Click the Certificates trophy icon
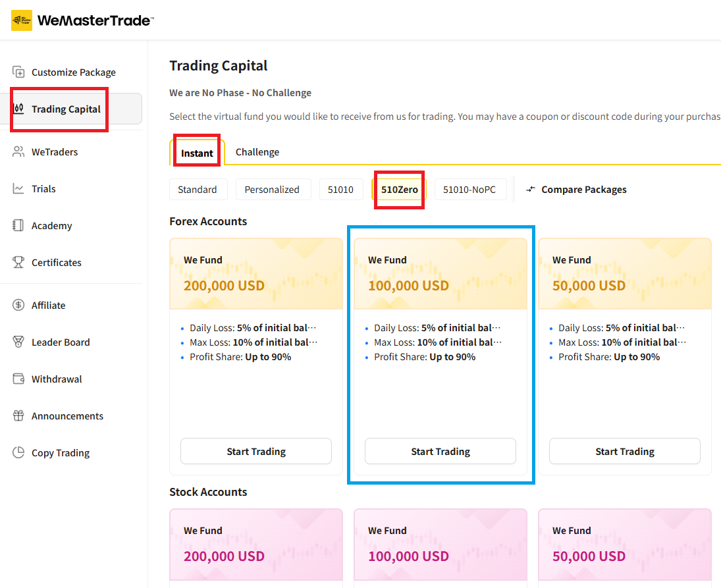The height and width of the screenshot is (588, 721). tap(18, 262)
